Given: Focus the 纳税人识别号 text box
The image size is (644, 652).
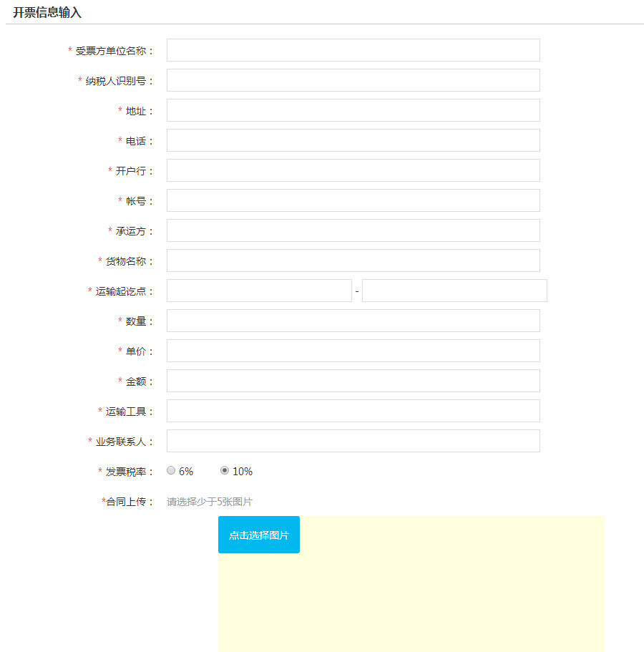Looking at the screenshot, I should (x=353, y=80).
